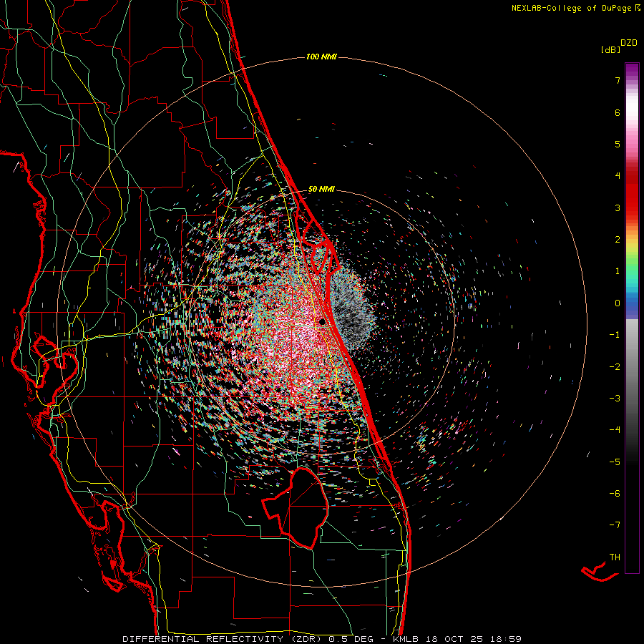644x644 pixels.
Task: Click the 3 value on the color scale
Action: click(x=618, y=208)
